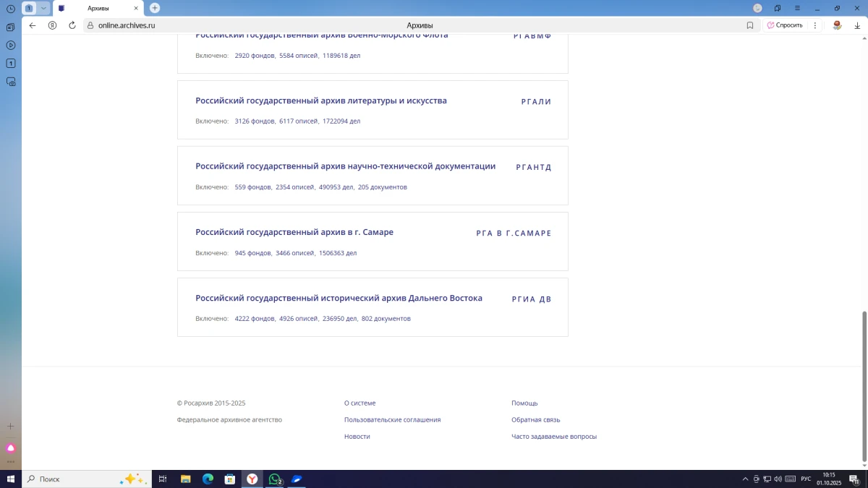Click the browser back arrow
Image resolution: width=868 pixels, height=488 pixels.
[33, 25]
